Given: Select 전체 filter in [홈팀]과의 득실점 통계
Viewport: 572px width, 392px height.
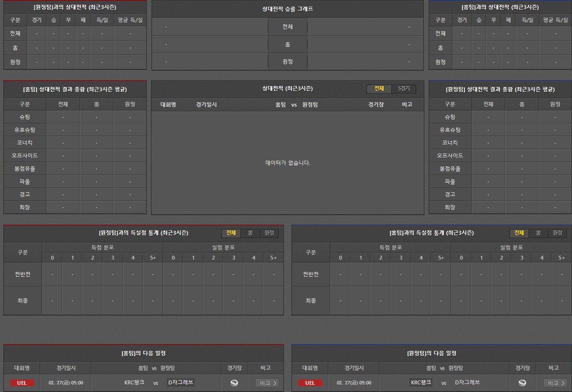Looking at the screenshot, I should point(519,233).
